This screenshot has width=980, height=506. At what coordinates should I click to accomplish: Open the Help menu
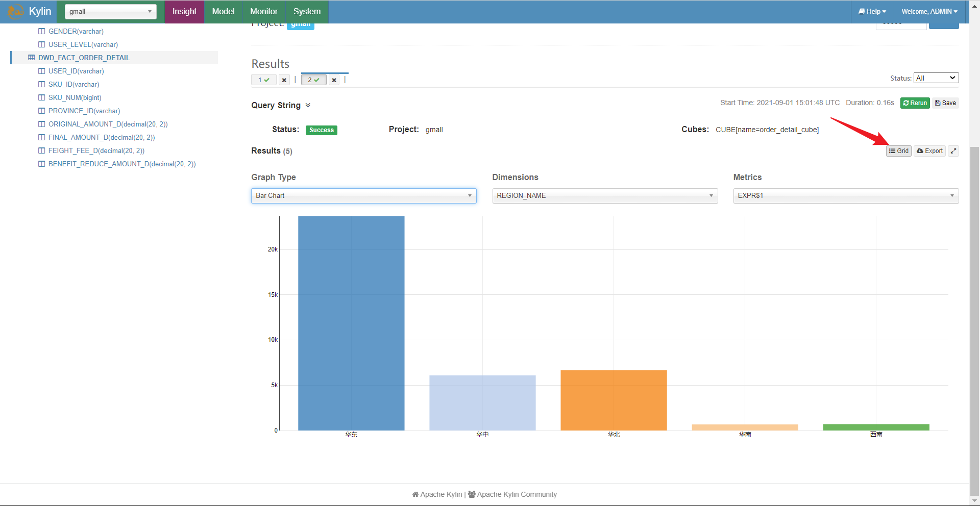(872, 11)
